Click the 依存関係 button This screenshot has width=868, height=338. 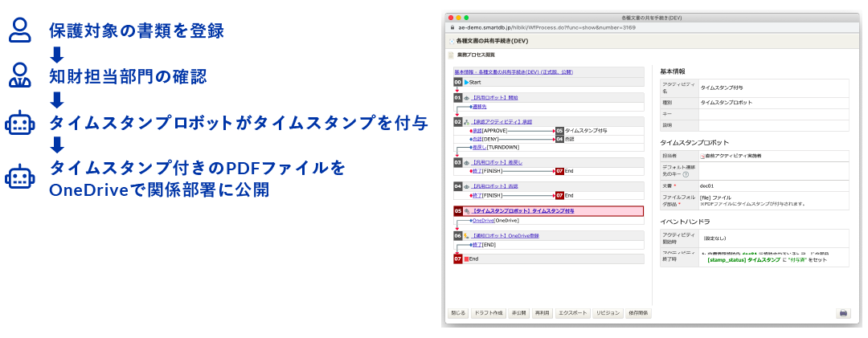click(638, 313)
